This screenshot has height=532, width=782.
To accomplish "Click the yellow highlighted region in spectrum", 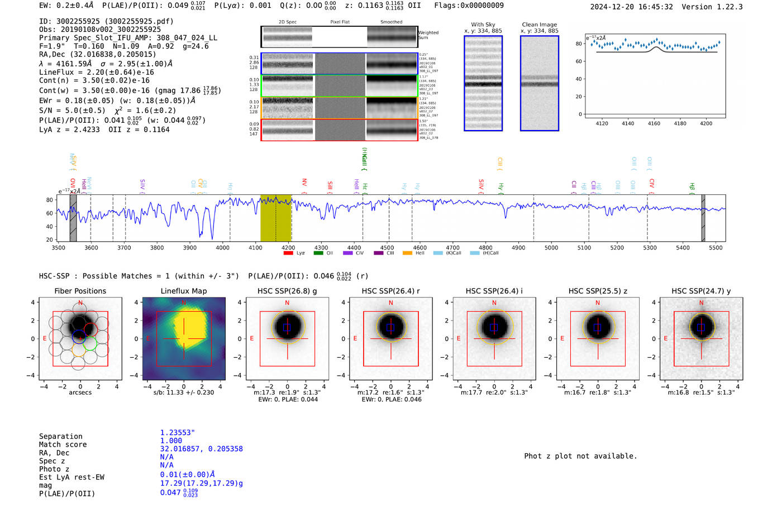I will coord(276,218).
